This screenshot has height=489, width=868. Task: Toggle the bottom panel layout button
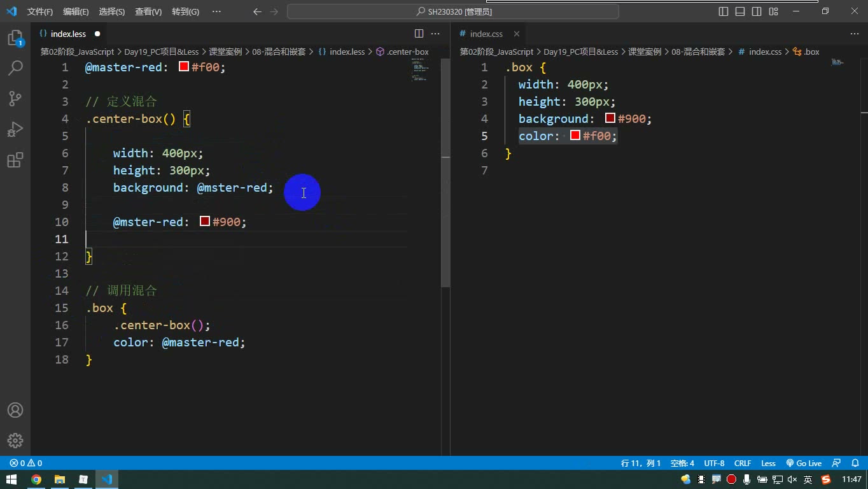point(740,11)
